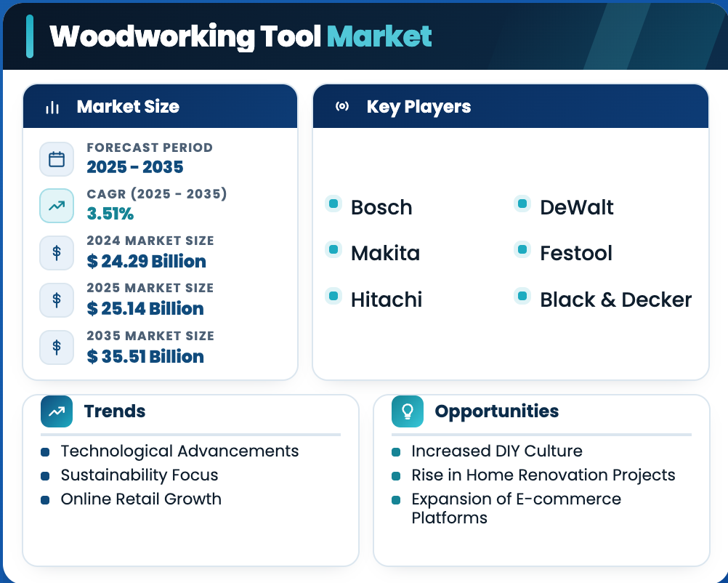Viewport: 728px width, 583px height.
Task: Click the $ 35.51 Billion value
Action: [x=145, y=356]
